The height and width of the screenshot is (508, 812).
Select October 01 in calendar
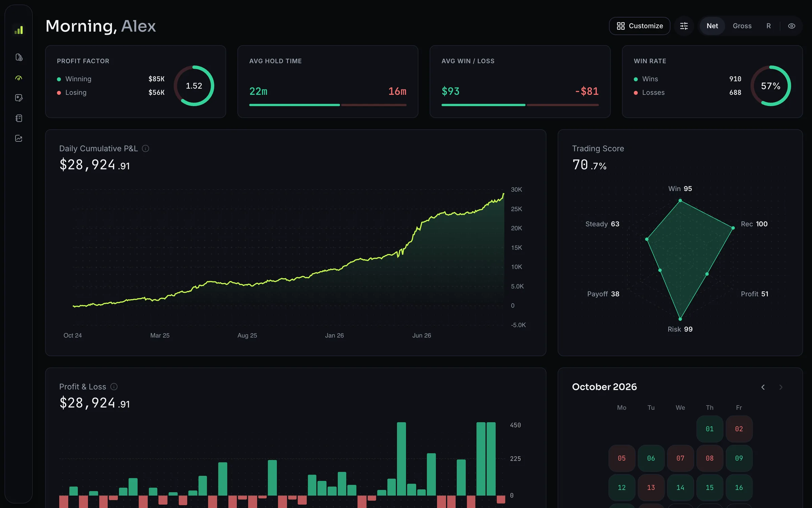click(x=709, y=429)
